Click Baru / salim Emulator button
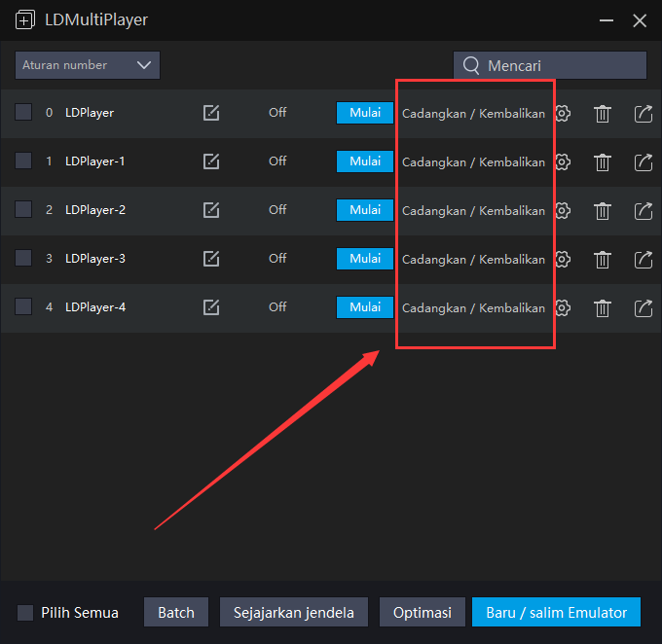 [x=556, y=612]
